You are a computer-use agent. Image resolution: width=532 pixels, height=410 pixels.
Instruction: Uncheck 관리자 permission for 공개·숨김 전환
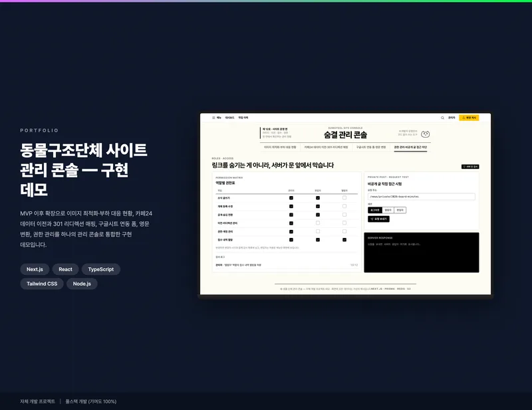(x=291, y=215)
